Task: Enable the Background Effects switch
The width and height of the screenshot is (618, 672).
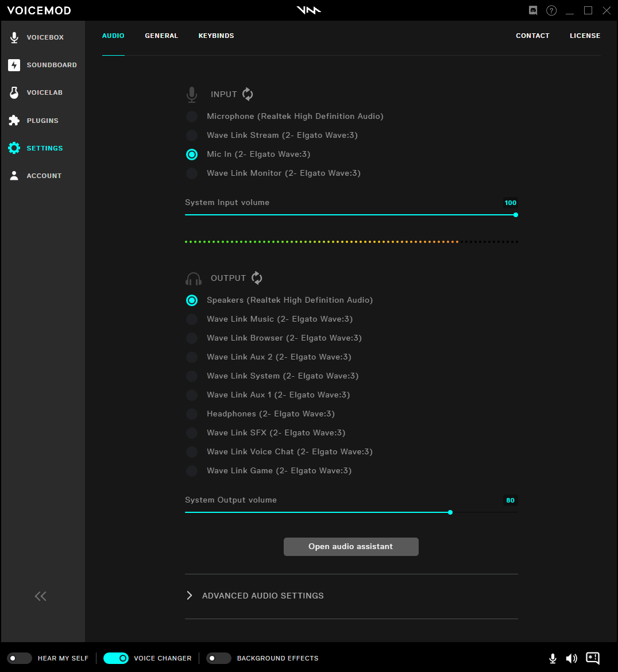Action: [x=219, y=658]
